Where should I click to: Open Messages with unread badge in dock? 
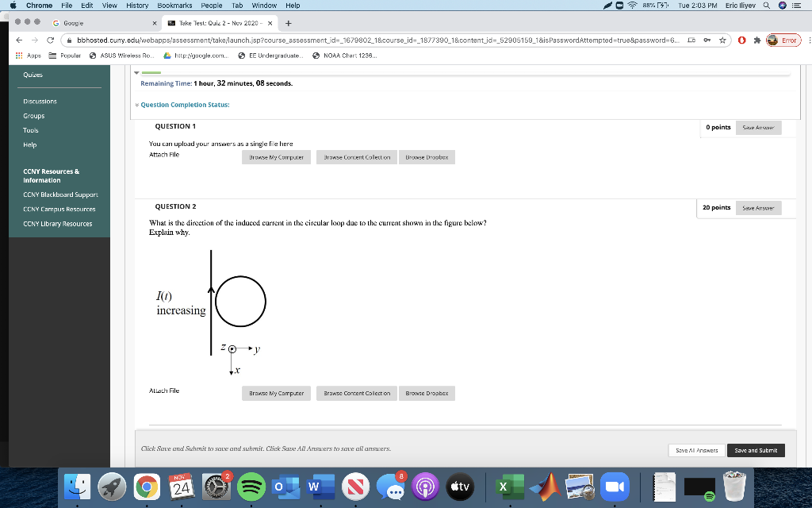click(390, 489)
